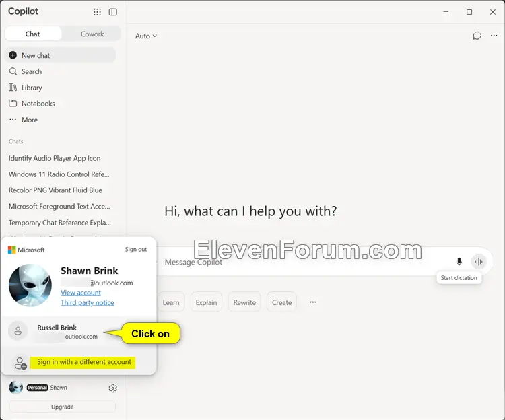Click the More ellipsis in the sidebar
This screenshot has height=420, width=505.
13,119
